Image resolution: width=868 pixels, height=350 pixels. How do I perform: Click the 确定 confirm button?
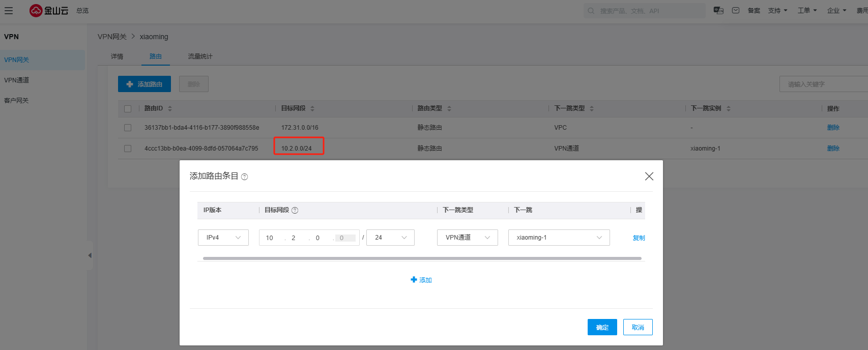point(602,327)
